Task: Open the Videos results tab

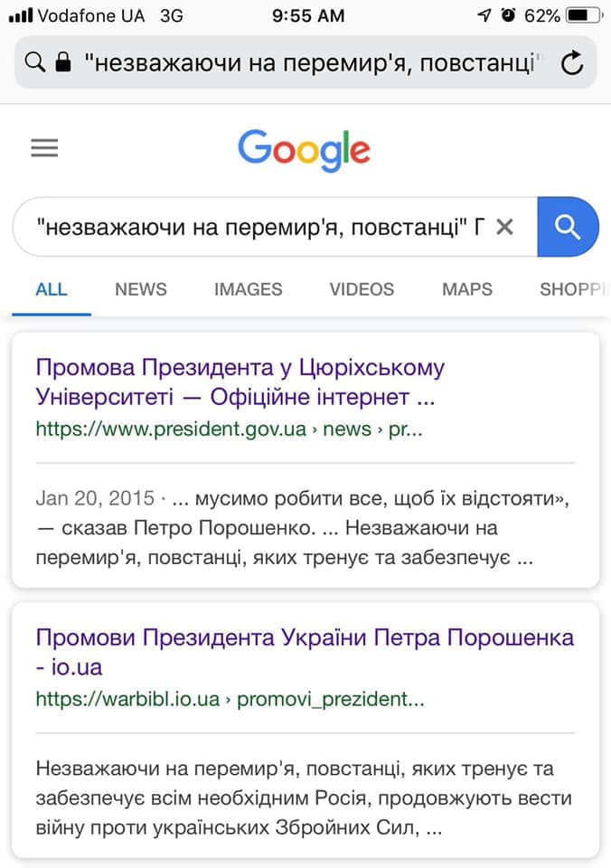Action: tap(362, 289)
